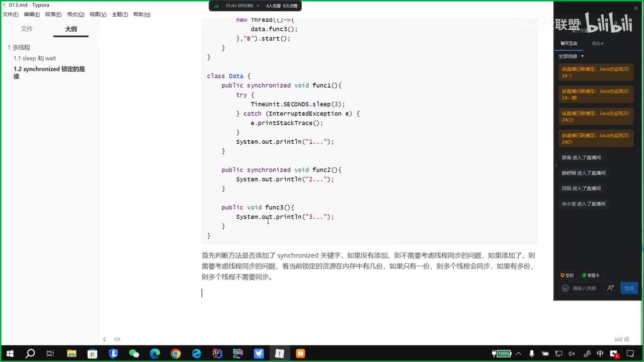The image size is (644, 362).
Task: Click message 郭栾 进入了直播间
Action: pyautogui.click(x=581, y=158)
